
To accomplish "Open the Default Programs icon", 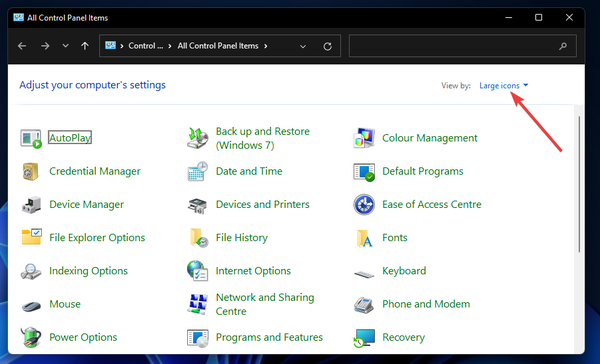I will click(364, 172).
